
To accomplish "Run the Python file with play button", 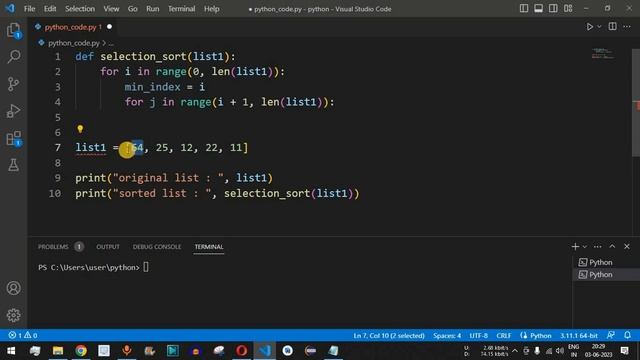I will click(x=589, y=27).
